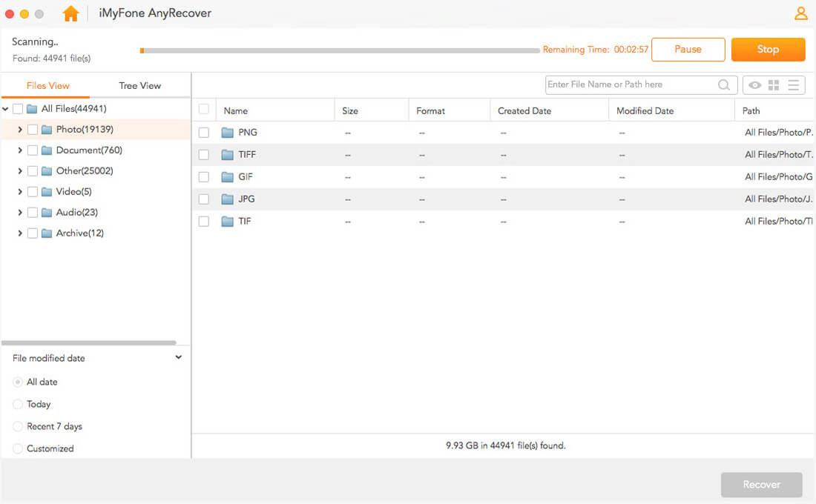The height and width of the screenshot is (504, 816).
Task: Click the scan progress bar
Action: [340, 50]
